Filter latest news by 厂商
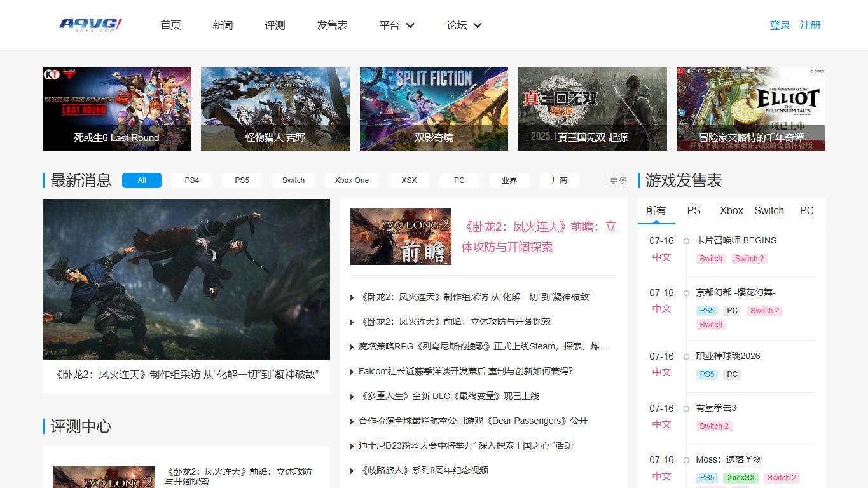 click(560, 180)
